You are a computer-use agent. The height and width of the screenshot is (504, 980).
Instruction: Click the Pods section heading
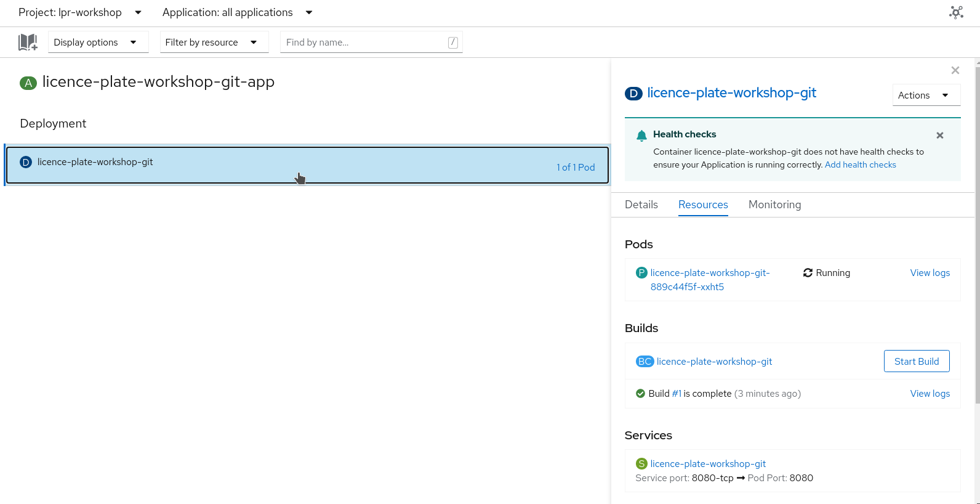[639, 245]
